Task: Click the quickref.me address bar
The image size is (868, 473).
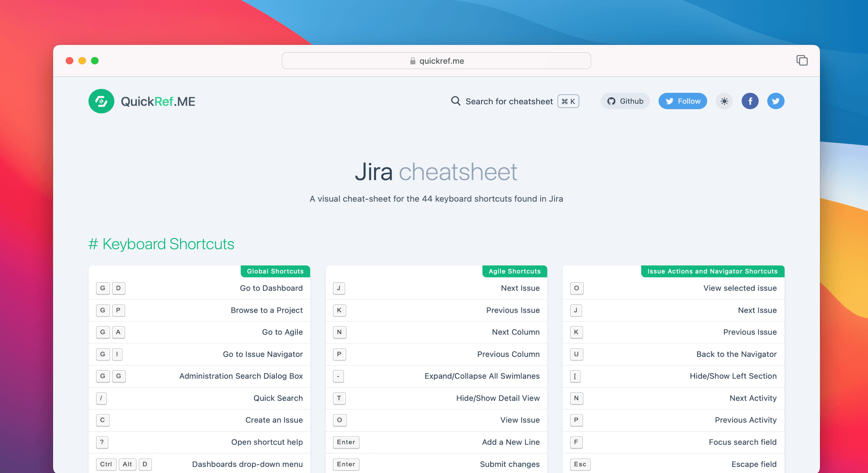Action: tap(436, 61)
